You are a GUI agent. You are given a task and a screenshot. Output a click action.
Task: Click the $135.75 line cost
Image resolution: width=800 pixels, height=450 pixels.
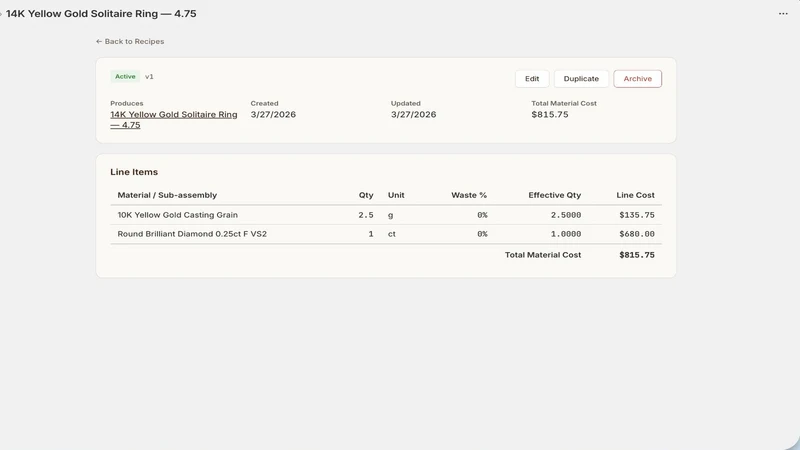coord(637,215)
